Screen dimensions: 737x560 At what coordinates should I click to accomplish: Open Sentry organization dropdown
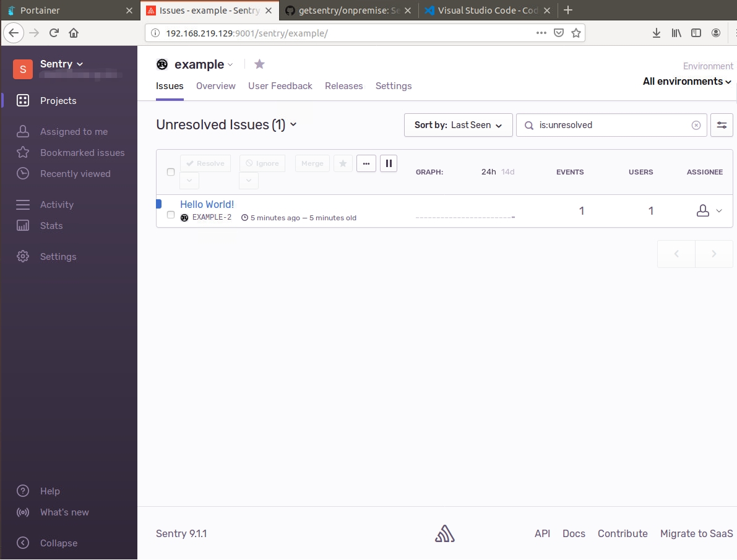62,64
